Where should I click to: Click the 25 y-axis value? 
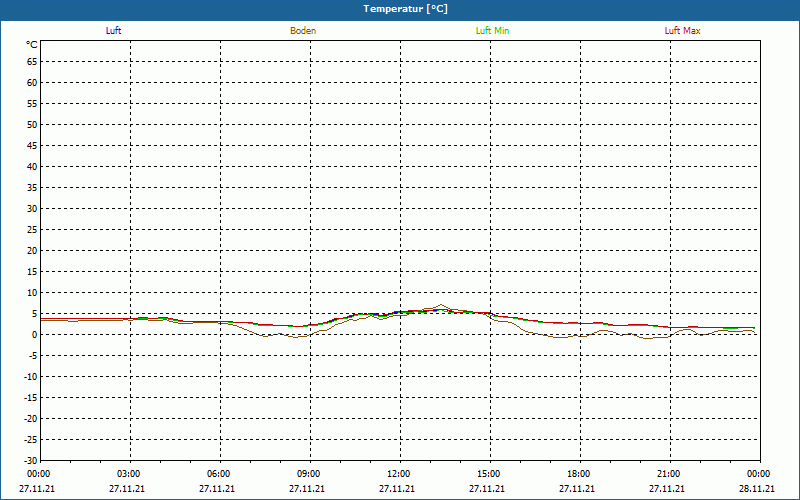tap(32, 230)
